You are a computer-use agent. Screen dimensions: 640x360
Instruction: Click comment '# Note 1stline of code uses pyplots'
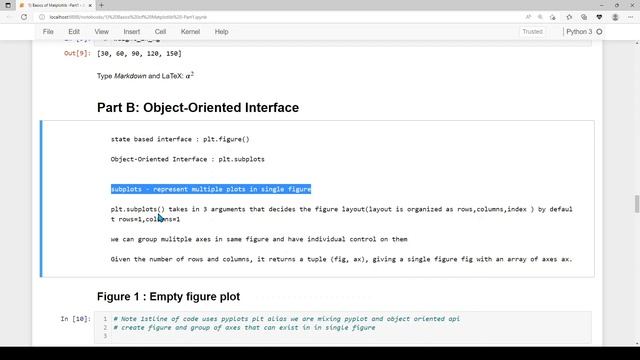(x=287, y=319)
